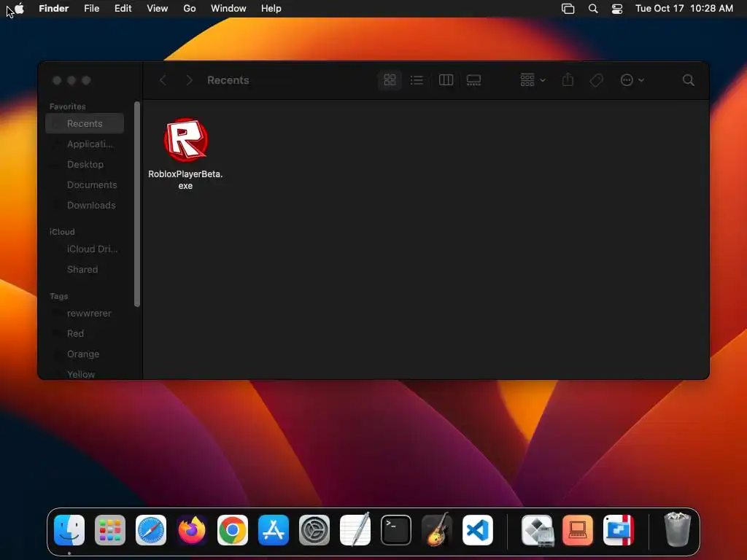This screenshot has height=560, width=747.
Task: Select Recents in the sidebar
Action: point(85,123)
